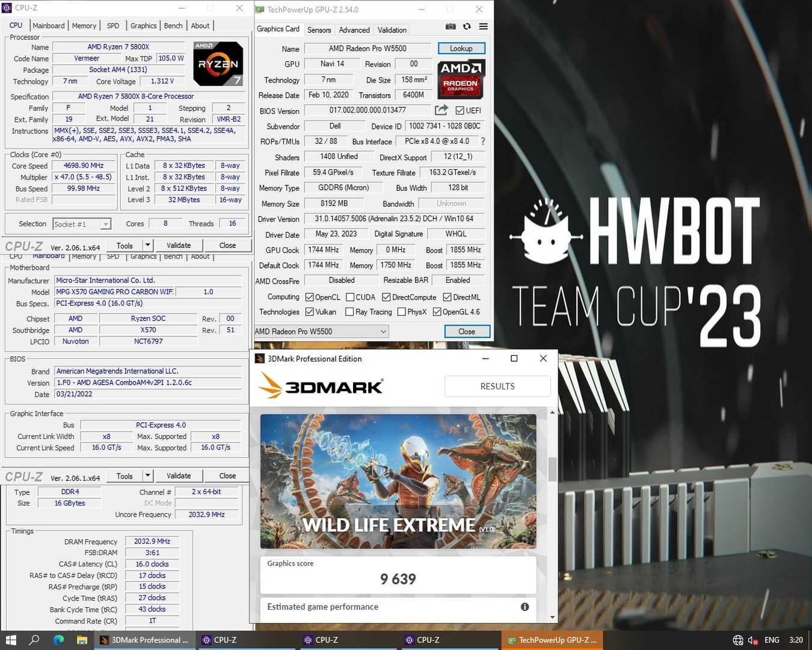Screen dimensions: 812x650
Task: Activate second CPU-Z taskbar item
Action: coord(348,640)
